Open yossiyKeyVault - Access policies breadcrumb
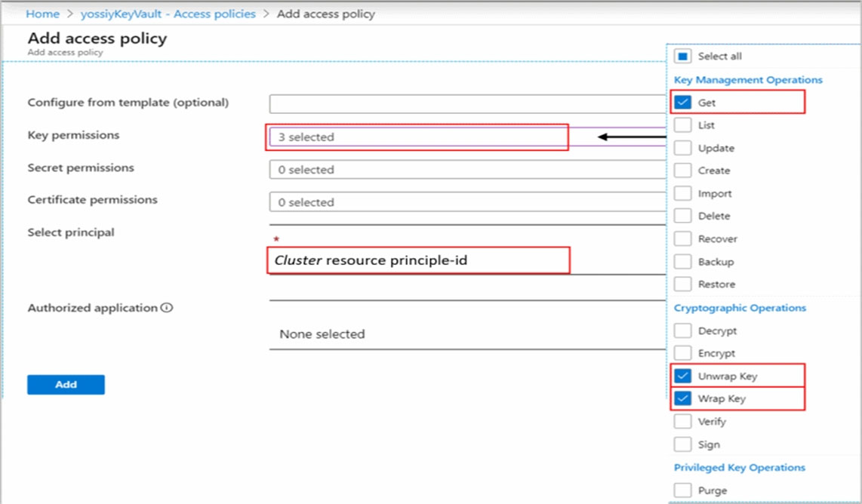Viewport: 862px width, 504px height. coord(168,14)
